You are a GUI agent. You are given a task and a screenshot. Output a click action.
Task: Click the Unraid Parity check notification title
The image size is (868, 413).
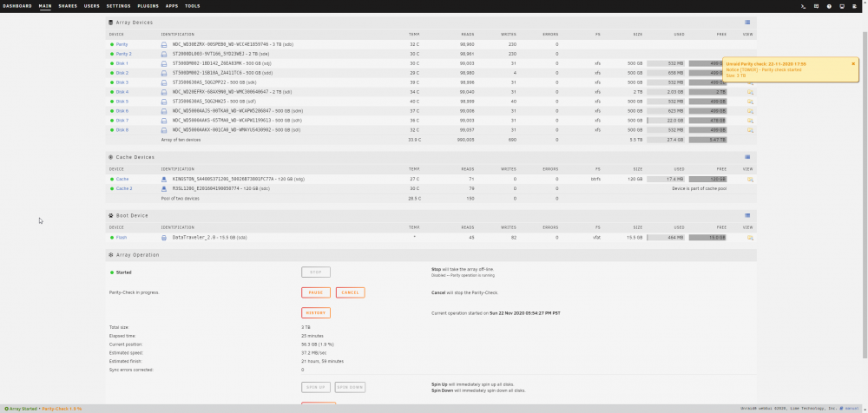(766, 64)
